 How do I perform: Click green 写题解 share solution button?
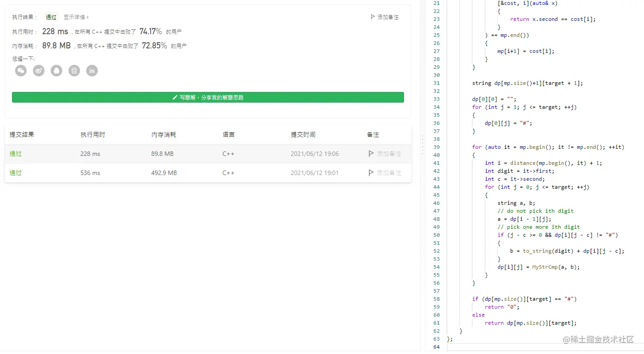[x=208, y=97]
